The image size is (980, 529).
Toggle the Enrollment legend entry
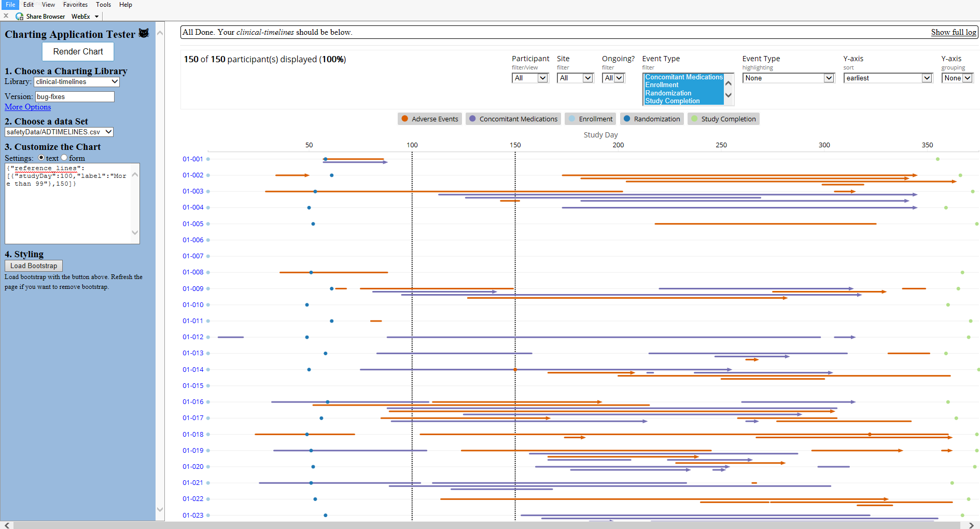point(590,119)
